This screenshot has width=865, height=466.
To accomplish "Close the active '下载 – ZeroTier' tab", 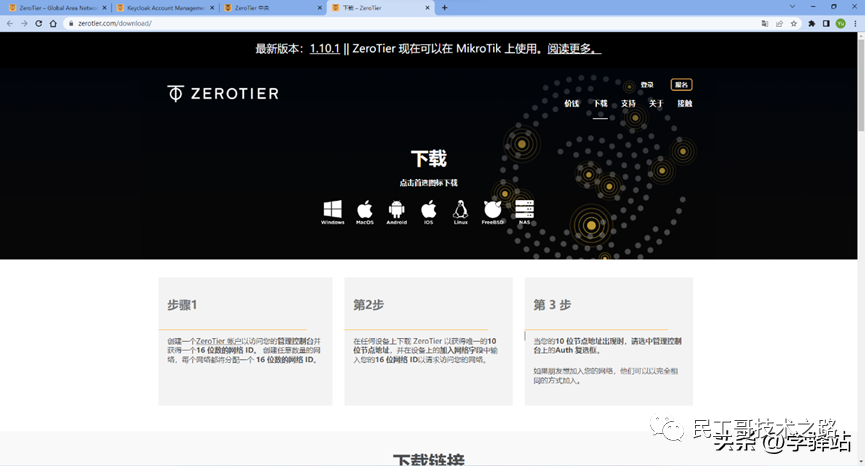I will click(x=428, y=8).
